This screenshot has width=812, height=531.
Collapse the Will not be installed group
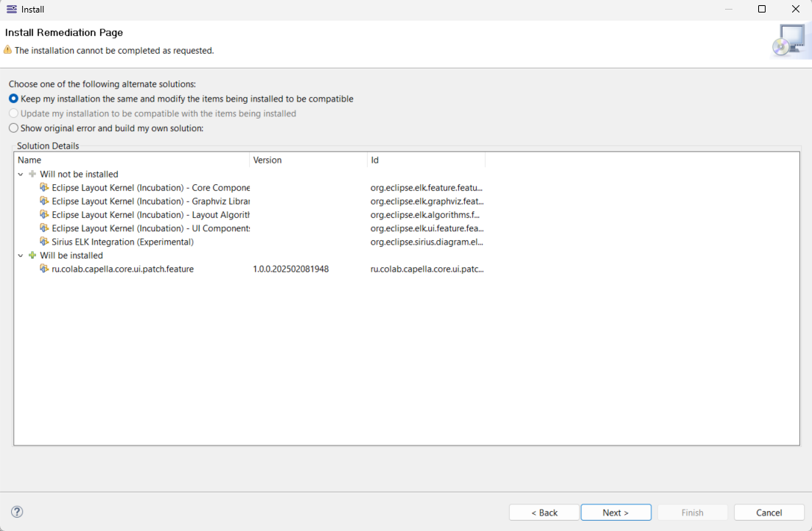21,175
